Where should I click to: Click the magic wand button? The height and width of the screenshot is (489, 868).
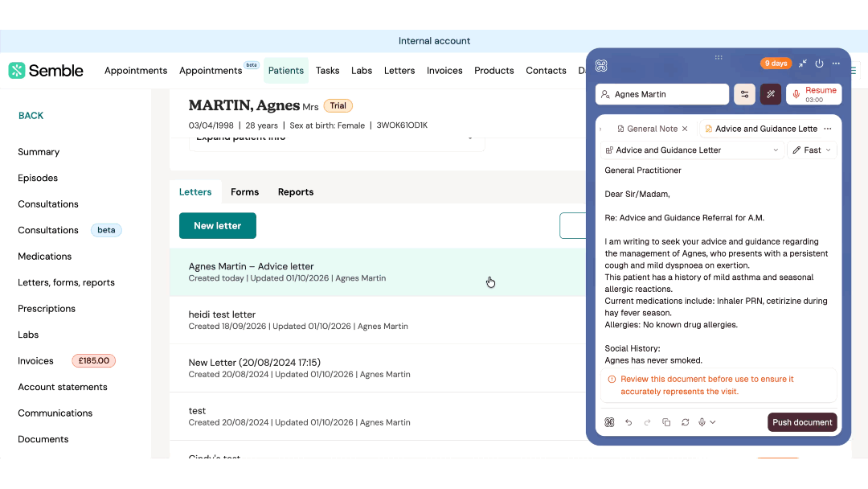771,94
